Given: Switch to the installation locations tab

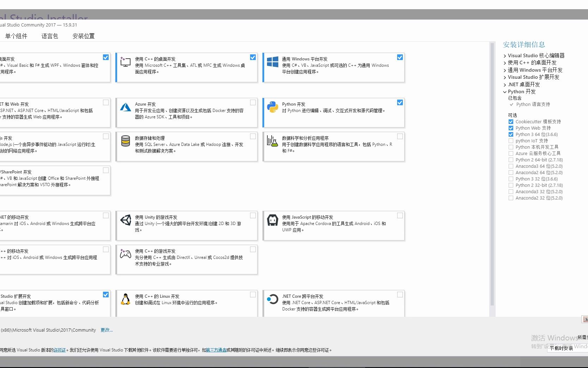Looking at the screenshot, I should coord(84,36).
